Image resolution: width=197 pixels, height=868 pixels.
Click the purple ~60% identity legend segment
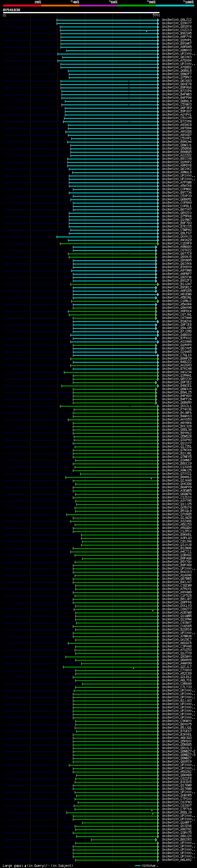98,6
